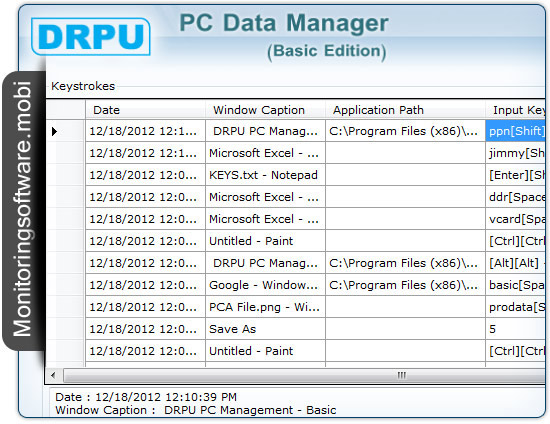The height and width of the screenshot is (424, 550).
Task: Click the horizontal scrollbar thumb
Action: pyautogui.click(x=304, y=376)
